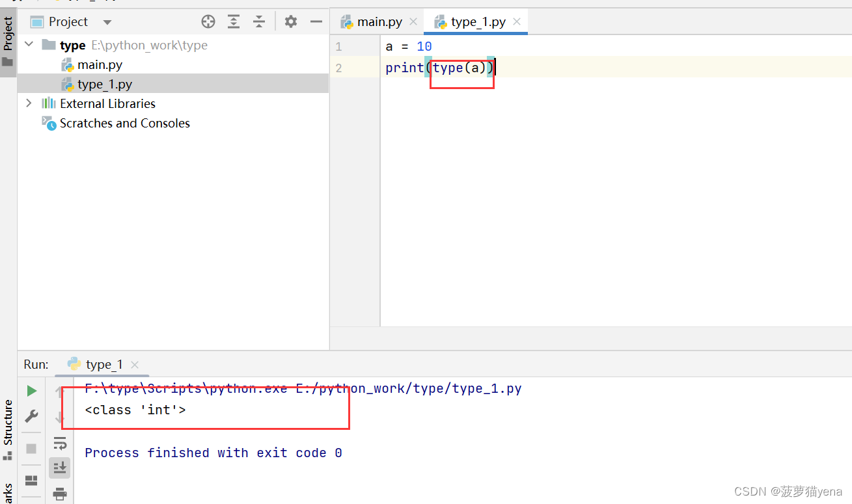Click the code line 'a = 10'
This screenshot has height=504, width=852.
(x=409, y=47)
